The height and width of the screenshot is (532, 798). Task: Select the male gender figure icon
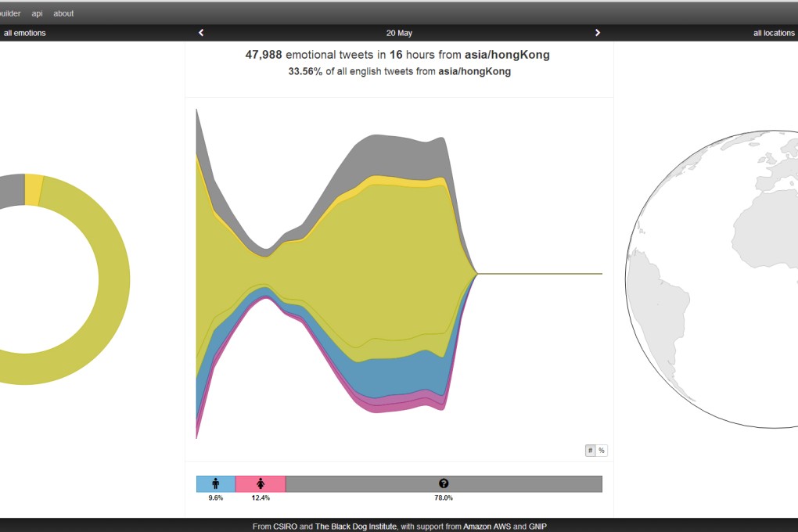click(215, 483)
